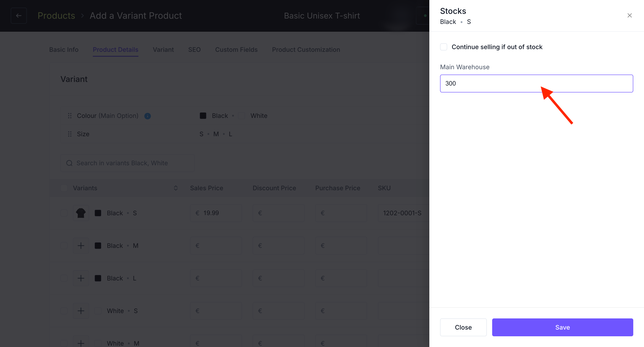The width and height of the screenshot is (644, 347).
Task: Click Discount Price field for Black L
Action: pos(278,278)
